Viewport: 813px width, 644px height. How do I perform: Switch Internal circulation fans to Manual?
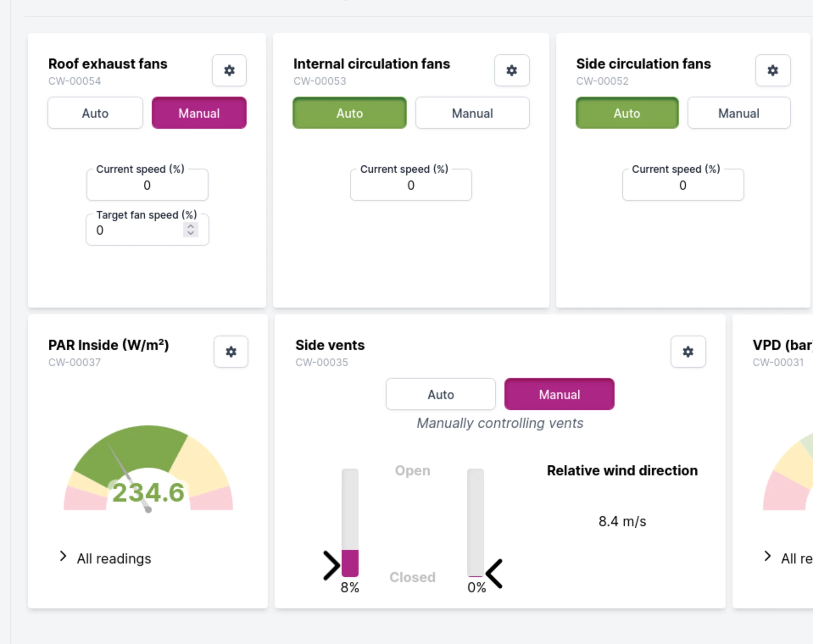click(472, 113)
